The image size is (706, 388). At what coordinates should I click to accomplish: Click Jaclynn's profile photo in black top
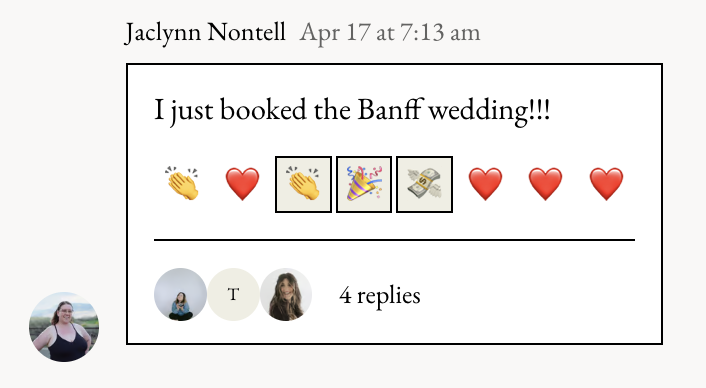point(64,327)
